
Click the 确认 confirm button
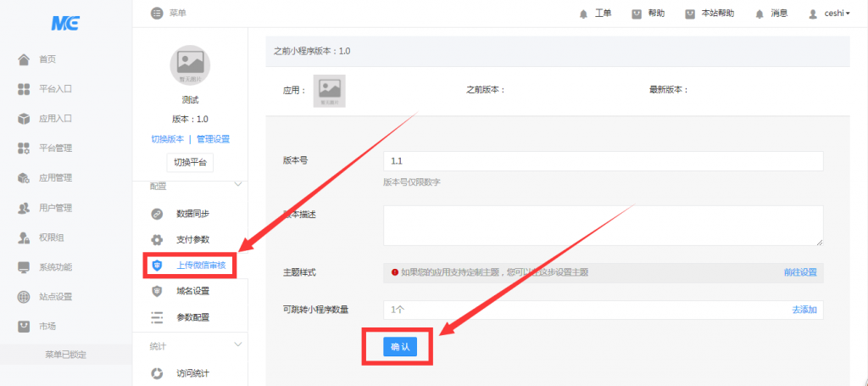tap(399, 347)
